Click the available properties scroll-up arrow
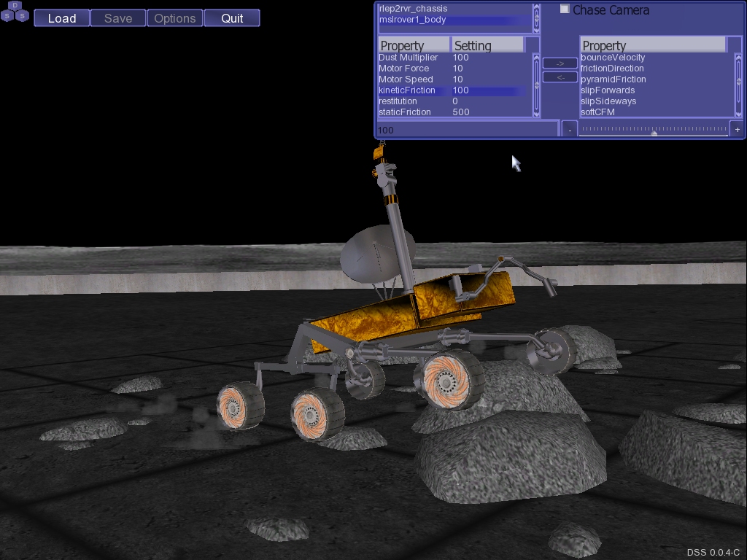Viewport: 747px width, 560px height. click(x=738, y=58)
